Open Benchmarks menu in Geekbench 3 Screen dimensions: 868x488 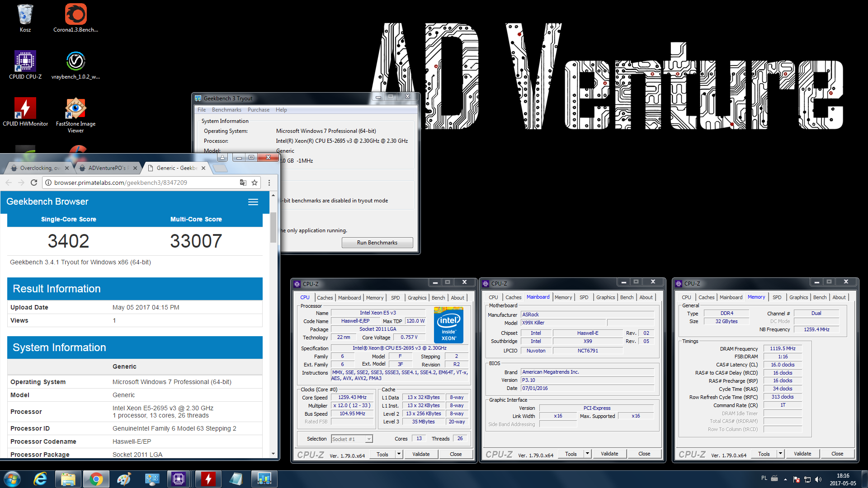(x=226, y=110)
